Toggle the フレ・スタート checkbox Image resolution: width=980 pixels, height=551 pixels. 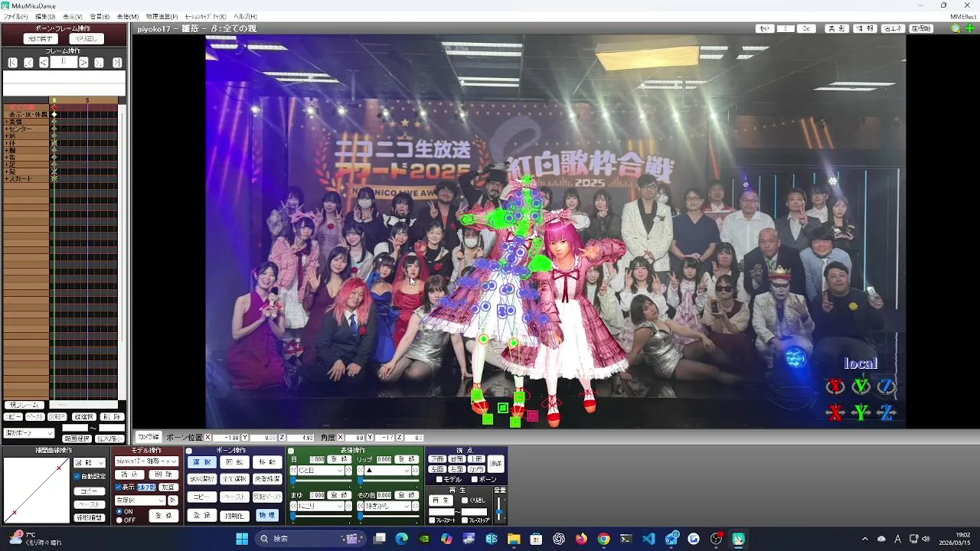click(432, 520)
